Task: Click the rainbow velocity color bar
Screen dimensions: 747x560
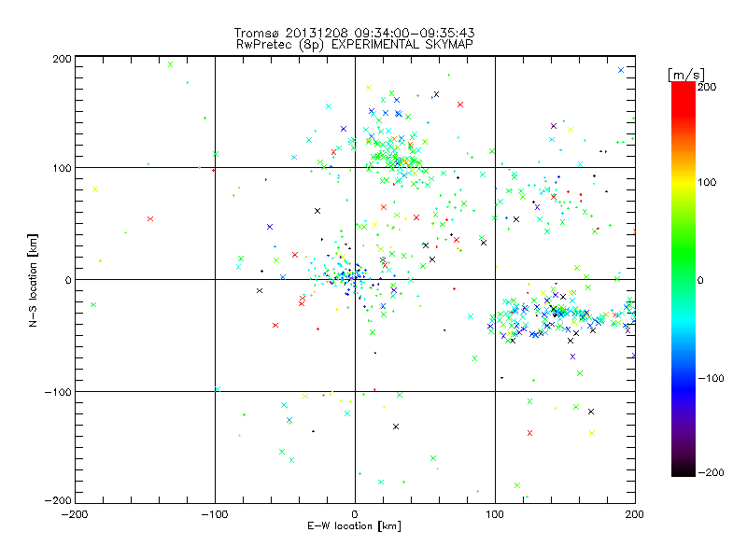Action: 684,279
